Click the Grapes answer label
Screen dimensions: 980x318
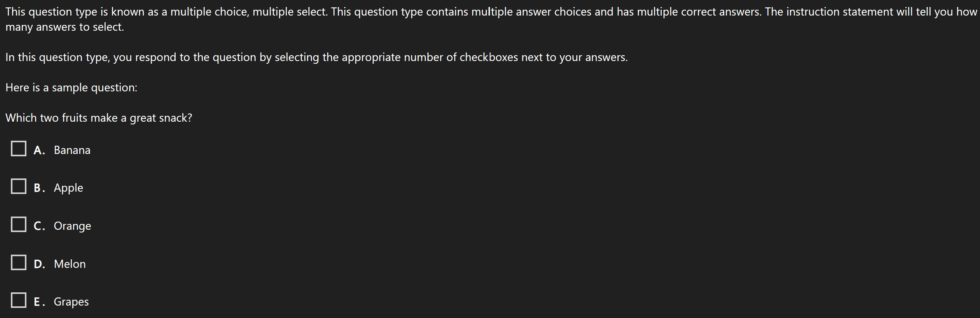tap(71, 302)
